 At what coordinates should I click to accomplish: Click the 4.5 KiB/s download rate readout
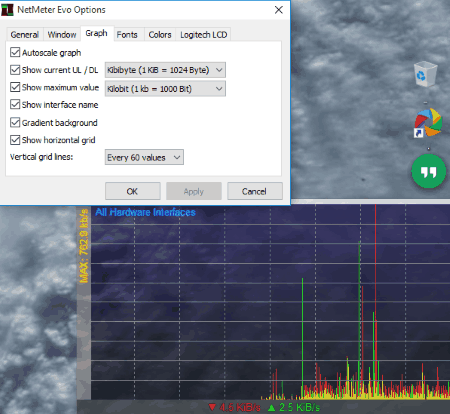coord(240,407)
